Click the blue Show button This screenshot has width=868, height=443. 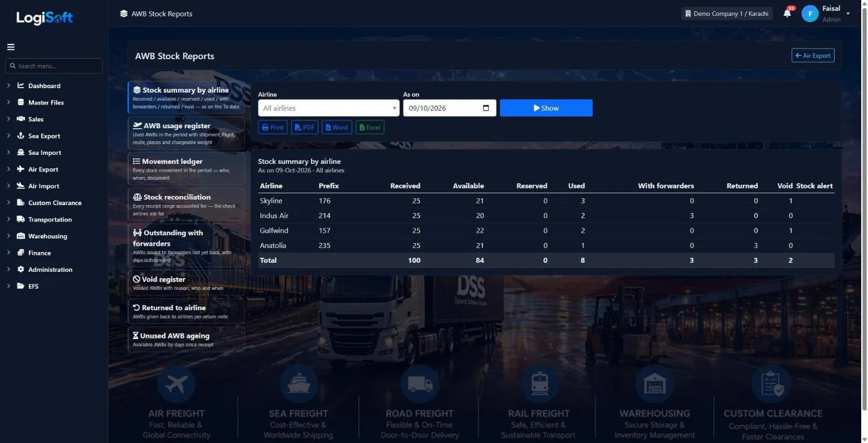tap(546, 108)
